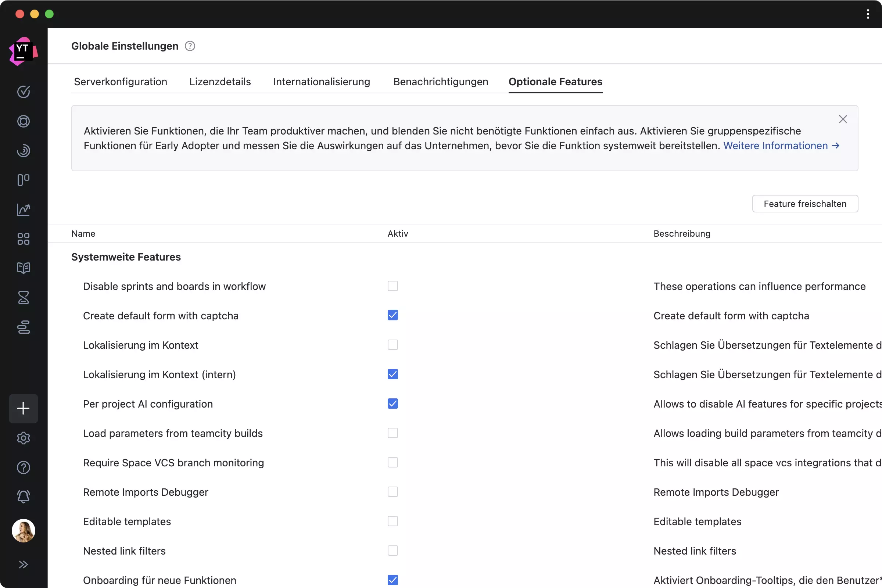882x588 pixels.
Task: Select the Serverkonfiguration tab
Action: (120, 81)
